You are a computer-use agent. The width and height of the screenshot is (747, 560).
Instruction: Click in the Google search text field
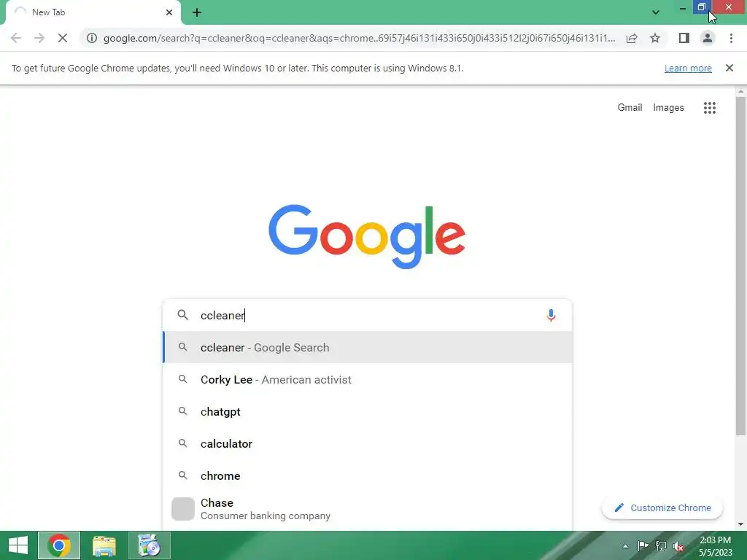click(368, 315)
